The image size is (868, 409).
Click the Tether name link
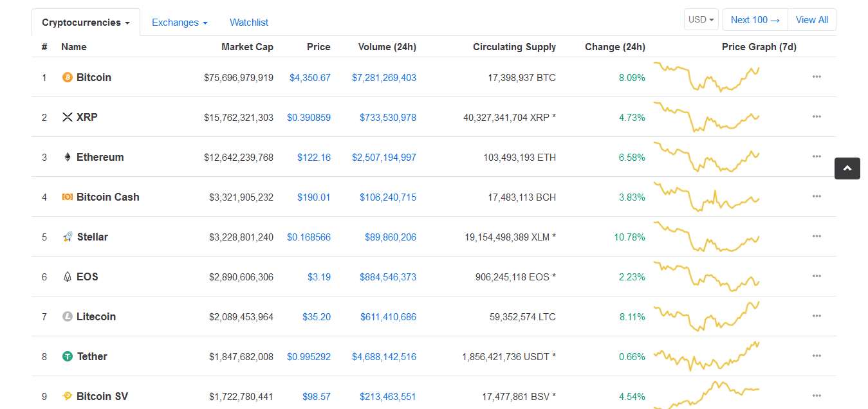(x=92, y=356)
